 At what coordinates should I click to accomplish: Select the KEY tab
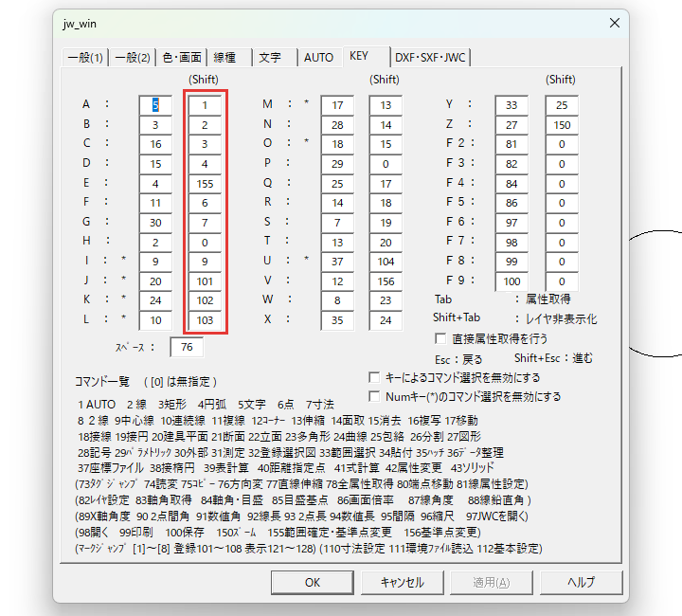[367, 56]
